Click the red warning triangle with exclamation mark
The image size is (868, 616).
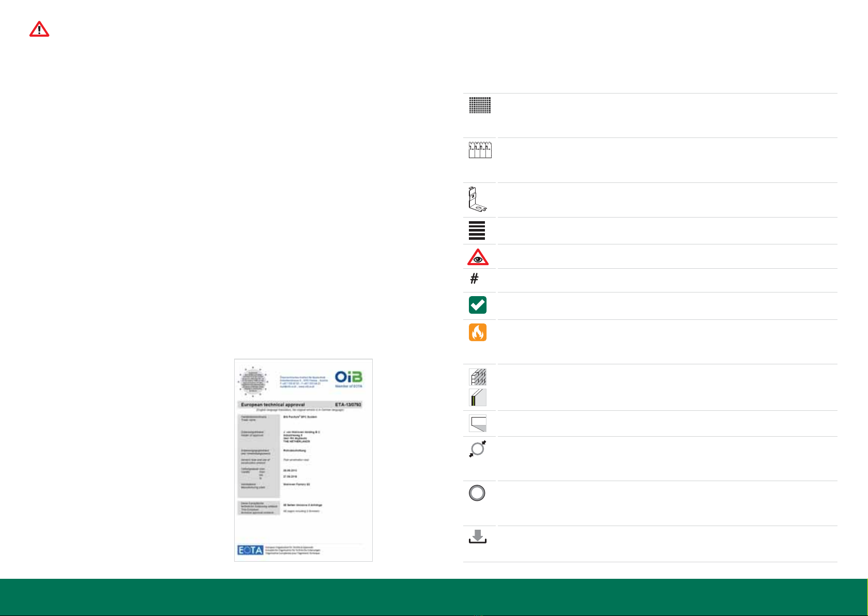pos(39,29)
